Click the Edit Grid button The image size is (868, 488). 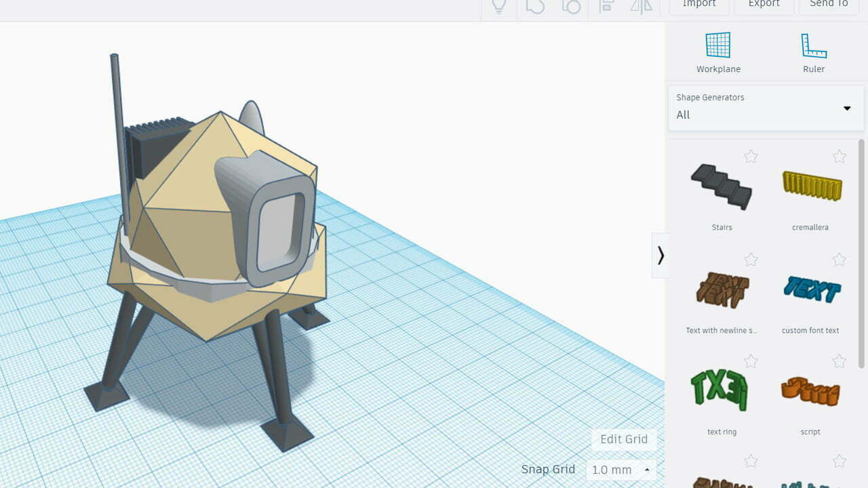[624, 439]
